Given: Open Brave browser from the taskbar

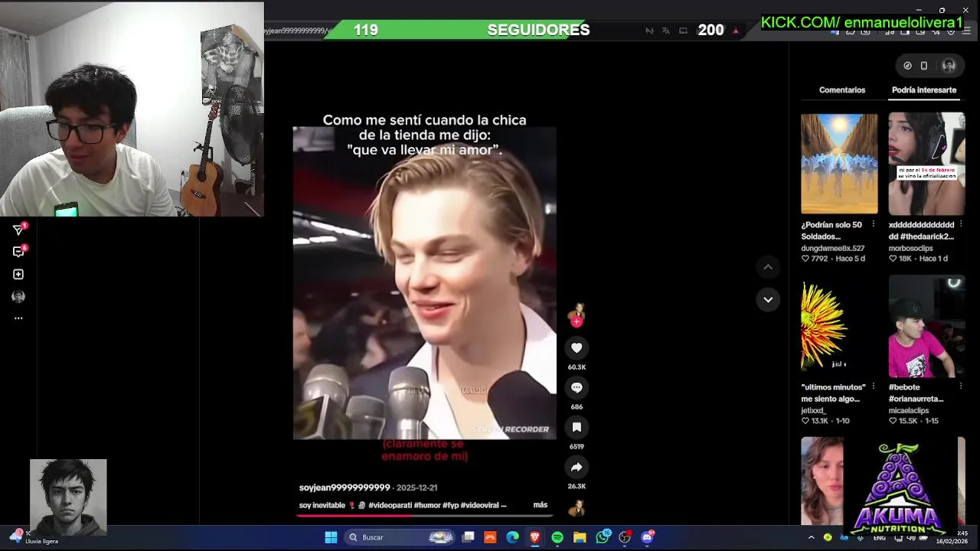Looking at the screenshot, I should click(x=535, y=537).
